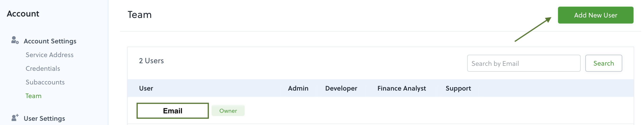Click the User column header
This screenshot has height=125, width=644.
[146, 88]
